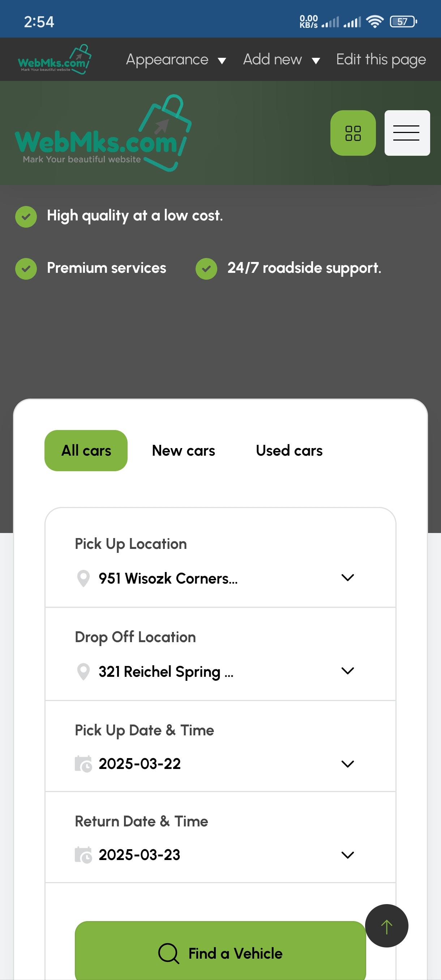Screen dimensions: 441x980
Task: Click the small WebMks logo in admin bar
Action: 54,59
